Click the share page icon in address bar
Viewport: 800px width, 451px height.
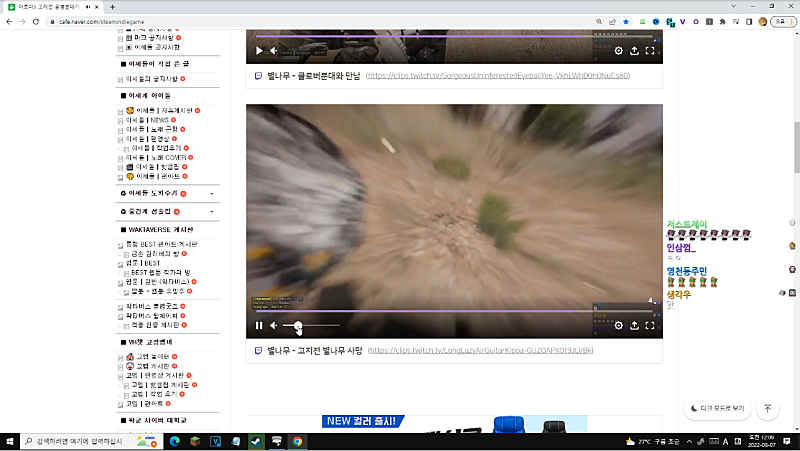[x=612, y=21]
